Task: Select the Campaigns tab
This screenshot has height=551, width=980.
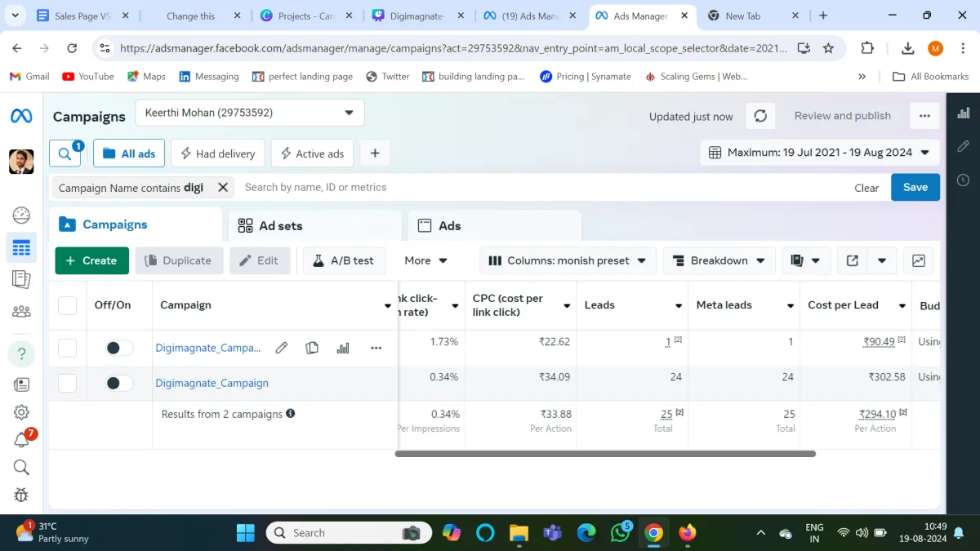Action: click(136, 224)
